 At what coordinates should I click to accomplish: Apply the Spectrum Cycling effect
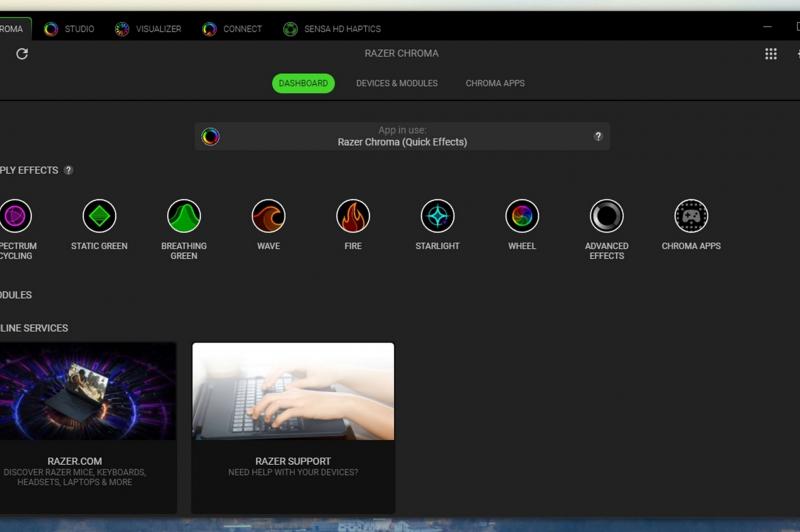(x=15, y=216)
